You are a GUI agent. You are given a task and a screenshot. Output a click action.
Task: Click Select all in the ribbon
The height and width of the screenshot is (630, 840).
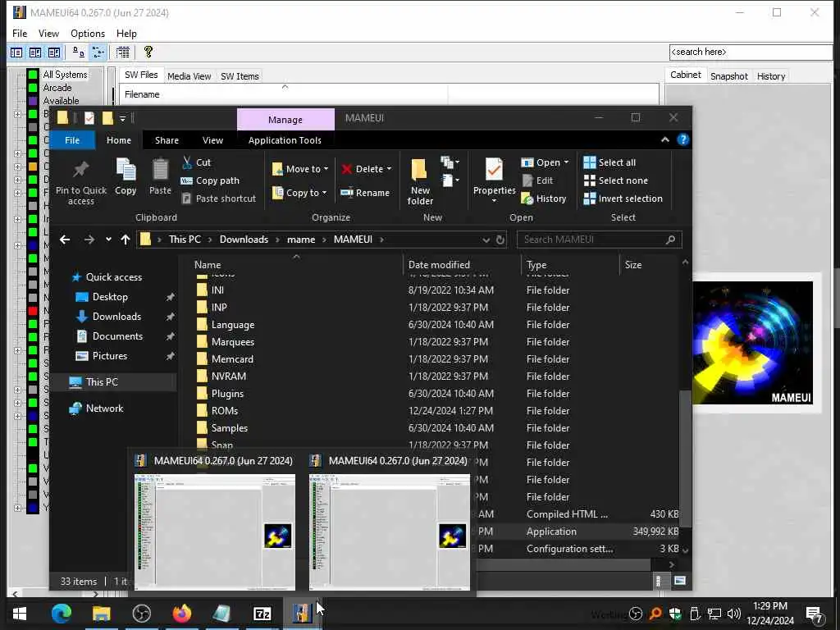610,162
